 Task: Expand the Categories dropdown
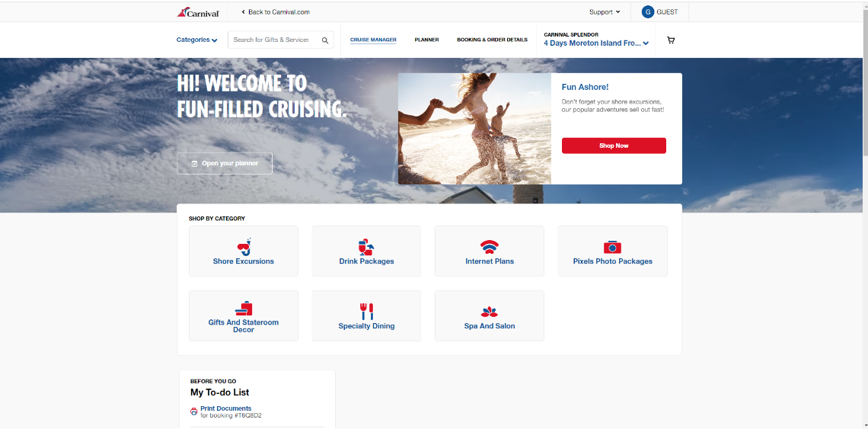(x=197, y=40)
